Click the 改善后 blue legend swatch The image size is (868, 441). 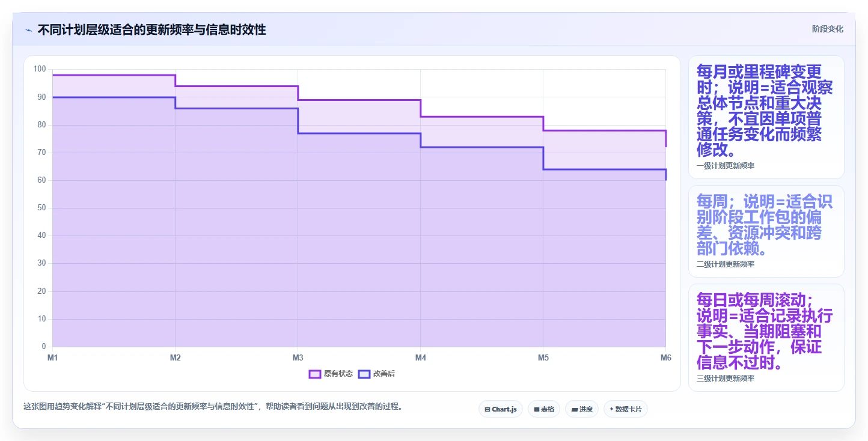pyautogui.click(x=364, y=374)
